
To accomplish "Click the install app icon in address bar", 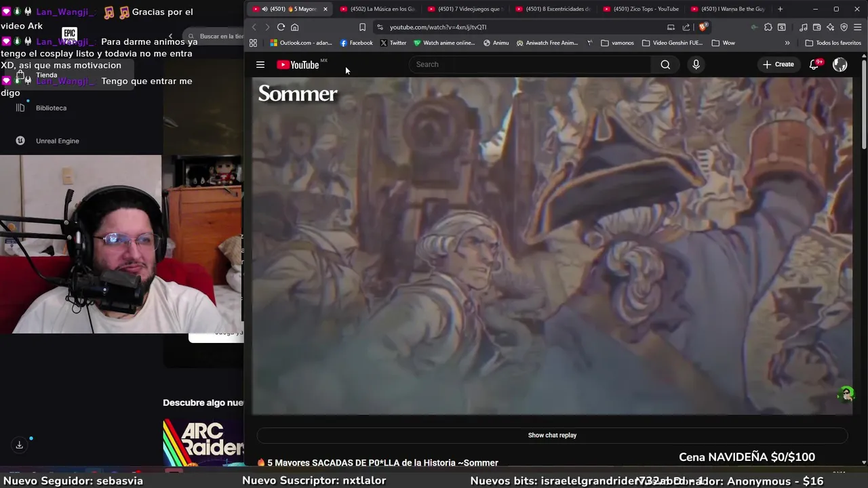I will click(x=671, y=27).
